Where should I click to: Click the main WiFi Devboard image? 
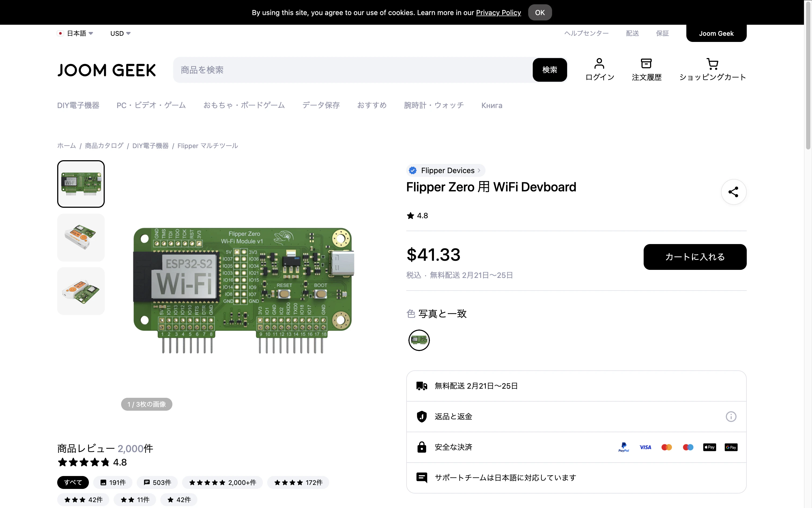pos(244,290)
